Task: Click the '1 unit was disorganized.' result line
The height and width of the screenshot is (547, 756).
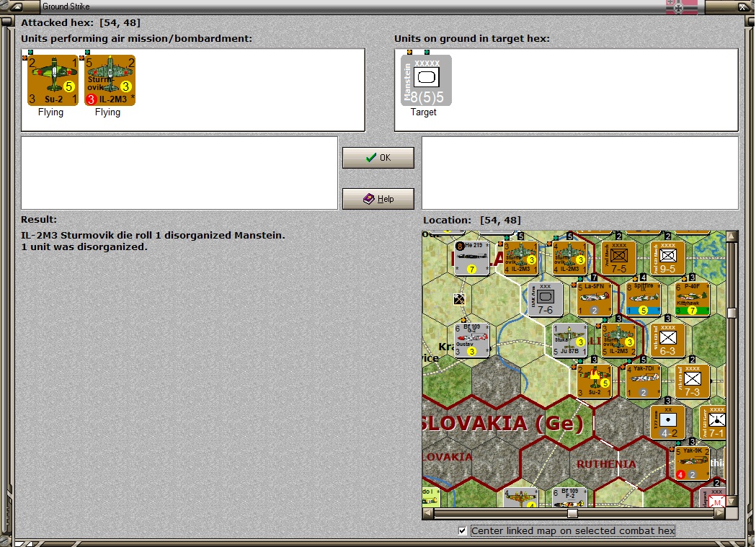Action: (84, 246)
